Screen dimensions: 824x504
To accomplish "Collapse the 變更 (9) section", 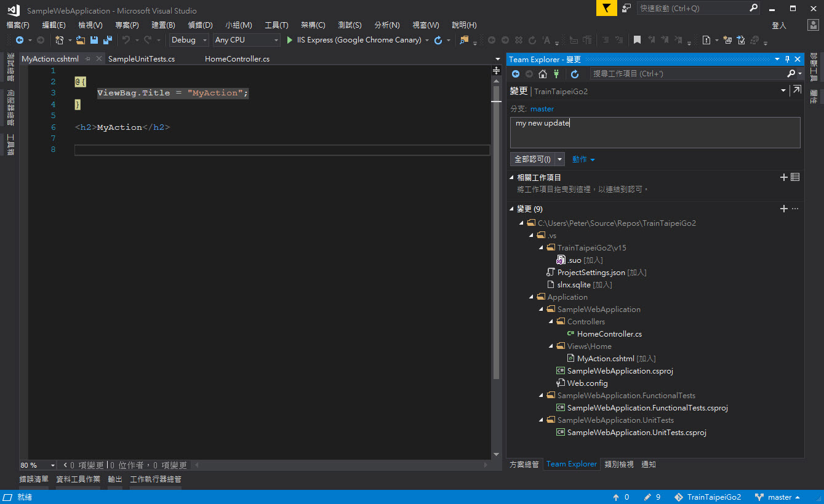I will [x=513, y=209].
